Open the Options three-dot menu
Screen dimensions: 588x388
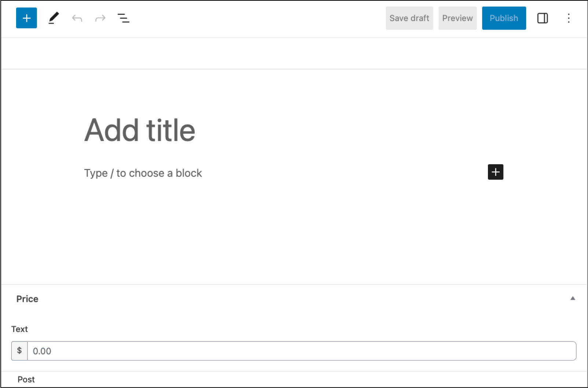click(569, 18)
